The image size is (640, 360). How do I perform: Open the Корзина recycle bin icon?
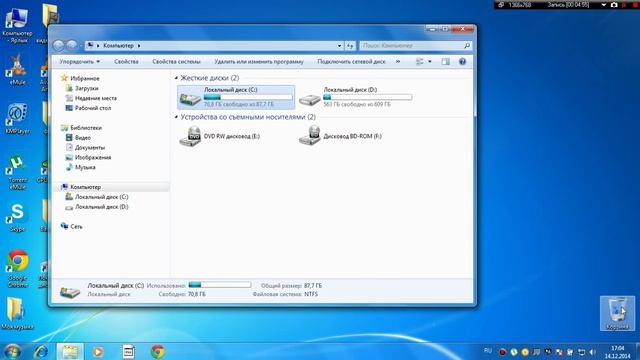click(x=617, y=313)
